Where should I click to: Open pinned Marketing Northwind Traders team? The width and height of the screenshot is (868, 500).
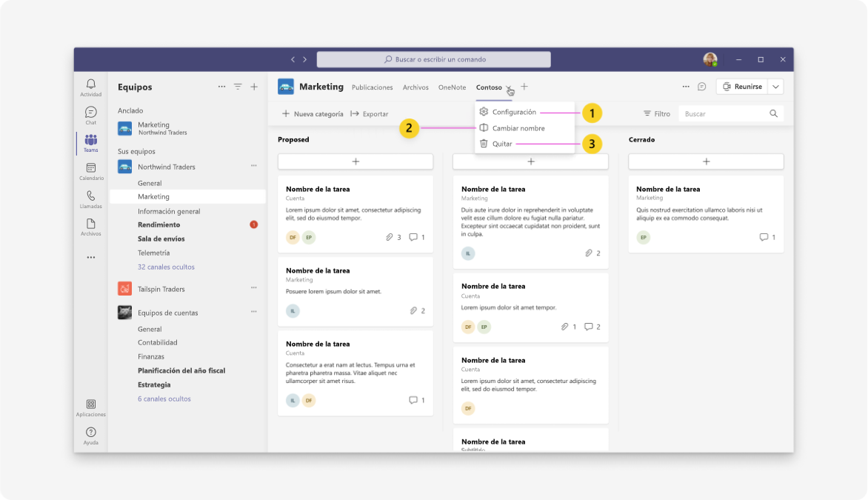187,128
